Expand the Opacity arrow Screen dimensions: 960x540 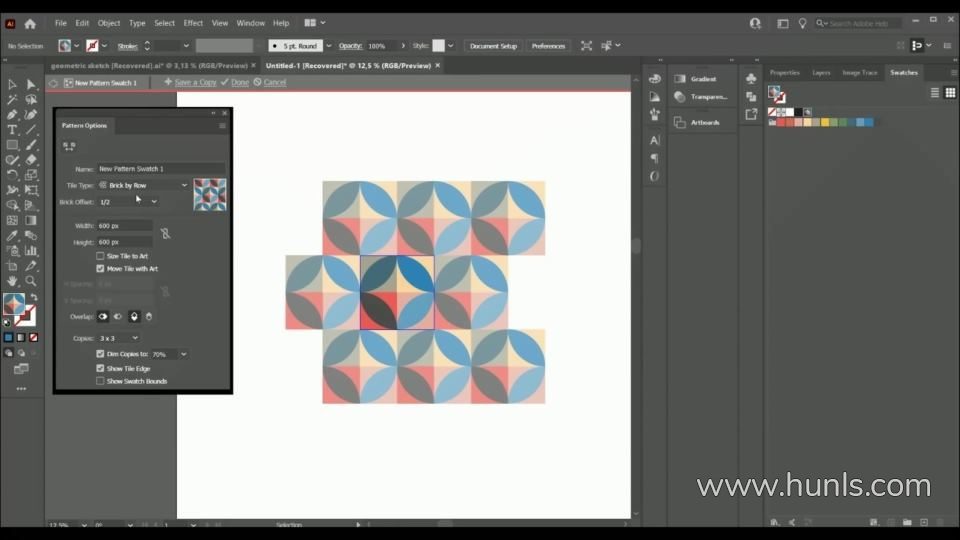point(403,46)
